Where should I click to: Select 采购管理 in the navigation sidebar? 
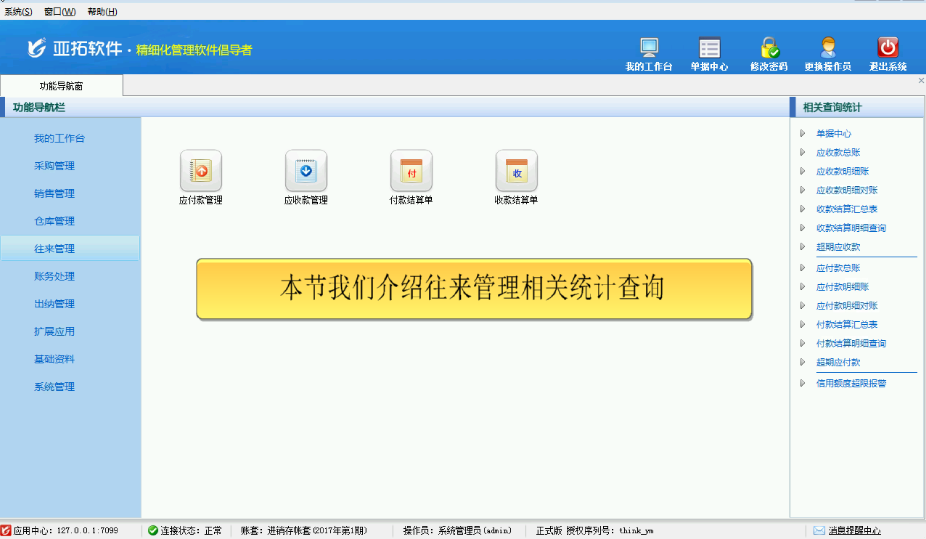coord(54,166)
